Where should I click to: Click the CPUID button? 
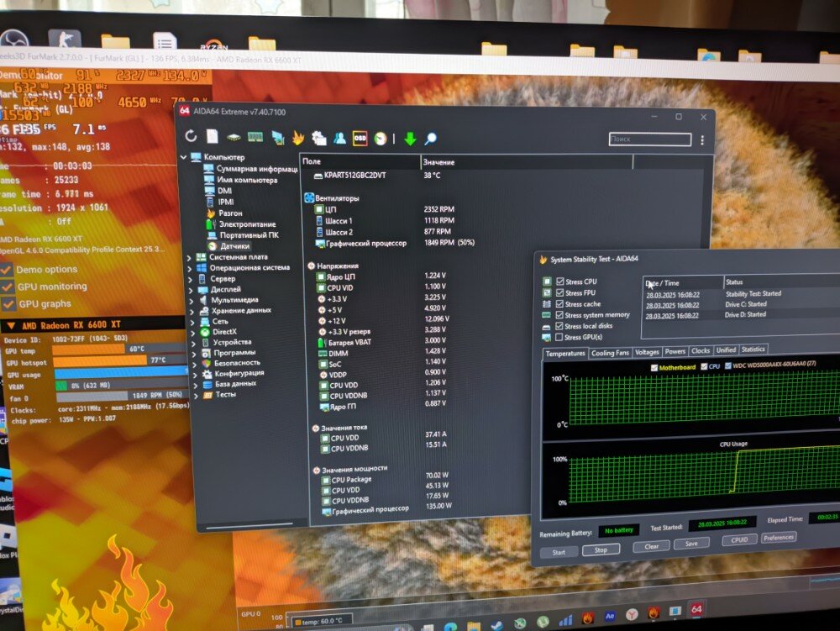click(x=739, y=540)
